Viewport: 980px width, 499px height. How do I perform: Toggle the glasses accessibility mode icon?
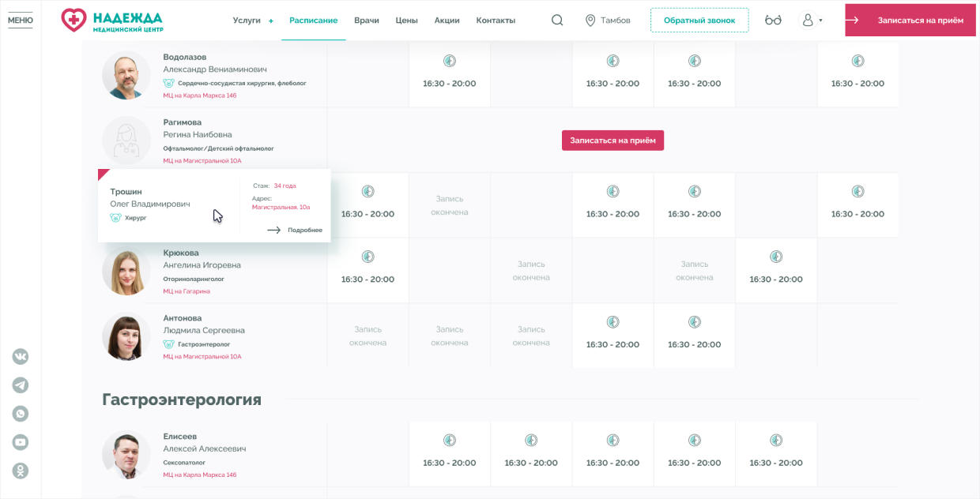pyautogui.click(x=773, y=21)
